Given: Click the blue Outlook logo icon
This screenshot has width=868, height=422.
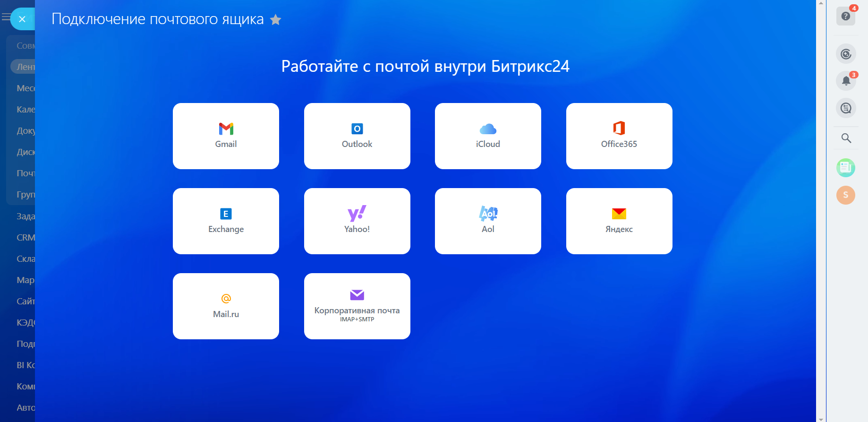Looking at the screenshot, I should click(x=357, y=129).
